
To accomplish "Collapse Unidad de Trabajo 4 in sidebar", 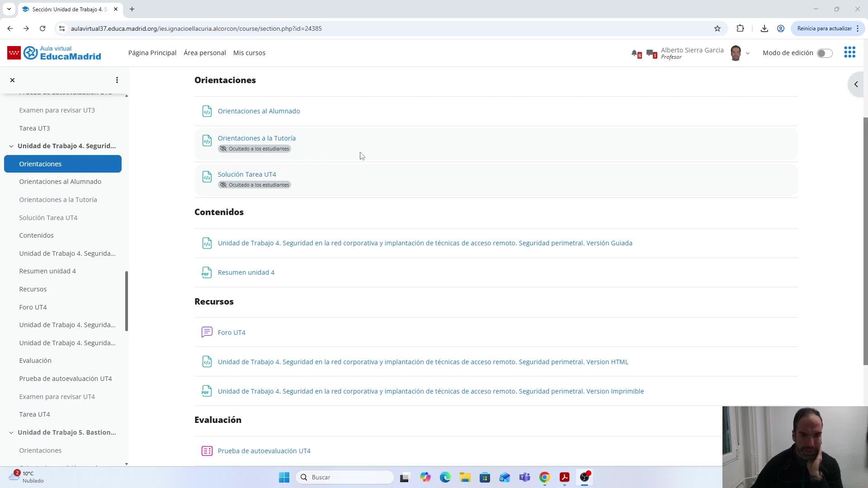I will tap(11, 146).
